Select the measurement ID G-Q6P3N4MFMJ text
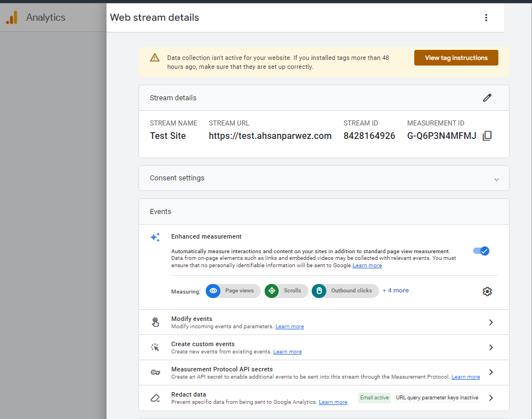 [441, 136]
